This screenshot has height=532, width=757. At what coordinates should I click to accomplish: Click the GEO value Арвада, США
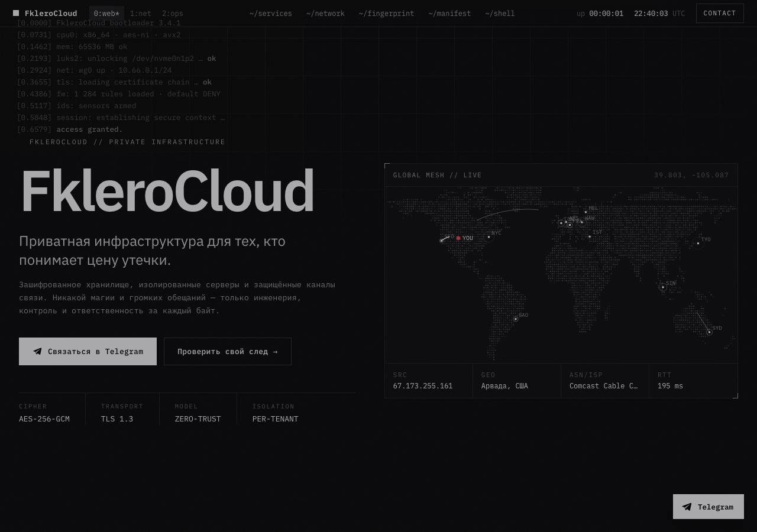(504, 386)
